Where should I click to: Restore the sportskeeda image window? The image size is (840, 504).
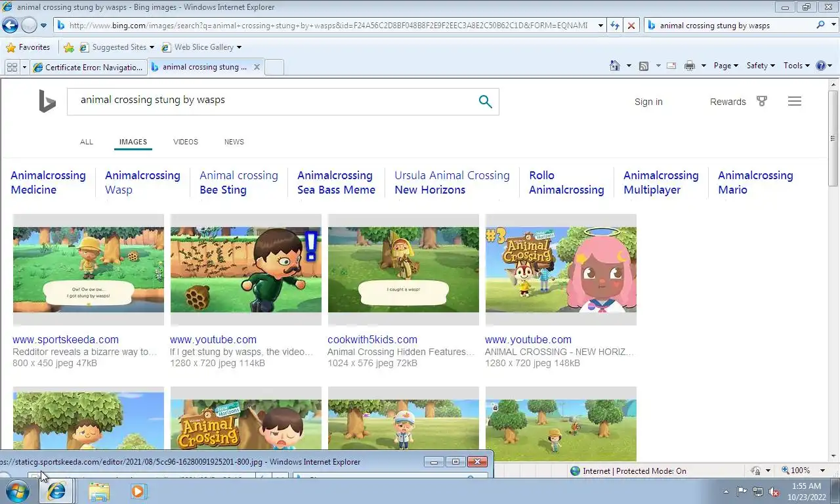[x=455, y=462]
